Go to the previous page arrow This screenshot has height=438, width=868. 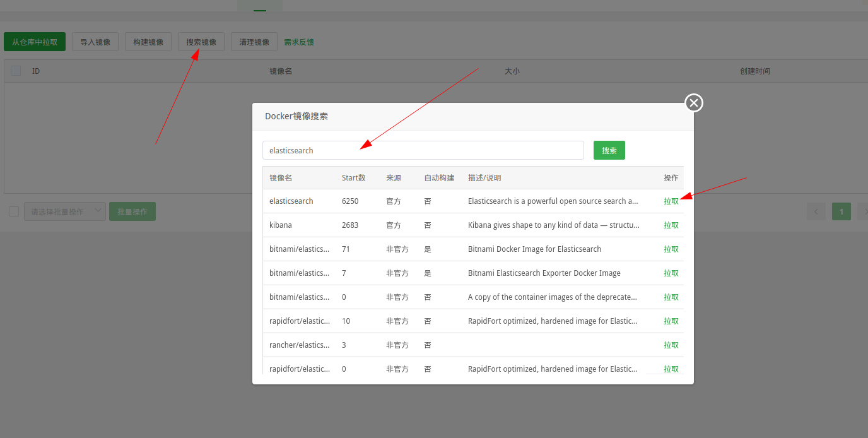coord(816,211)
